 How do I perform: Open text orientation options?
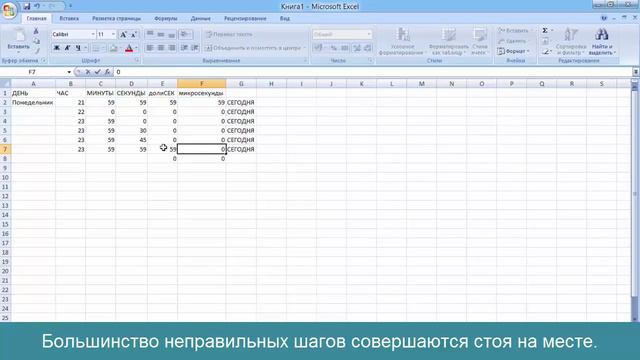click(186, 34)
